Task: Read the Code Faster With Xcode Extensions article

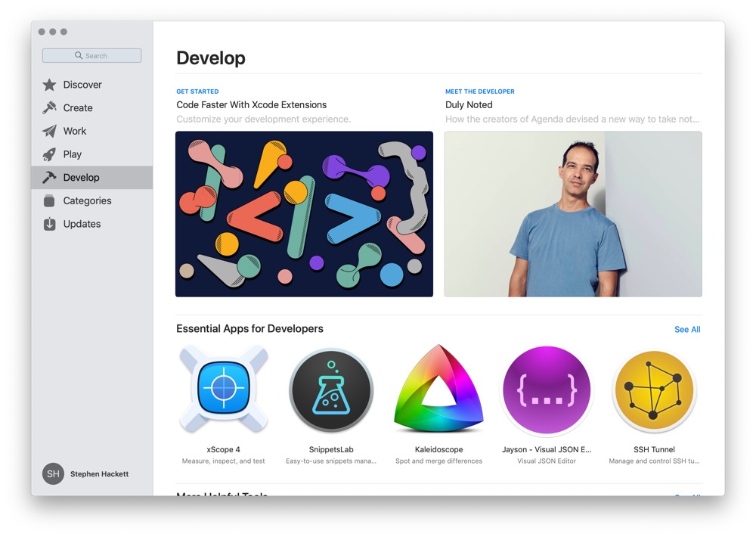Action: 251,104
